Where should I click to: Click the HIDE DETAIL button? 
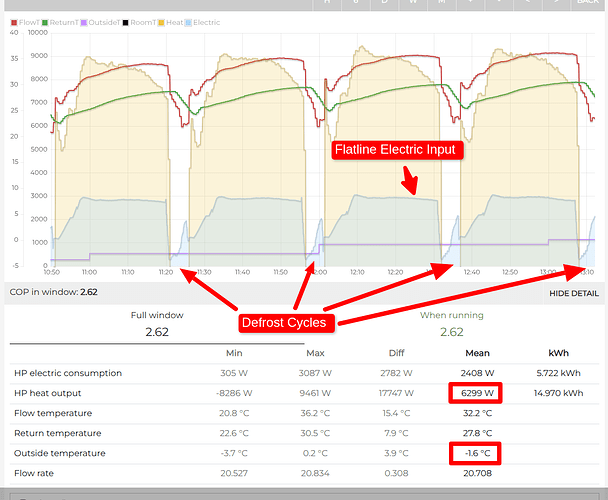tap(574, 294)
